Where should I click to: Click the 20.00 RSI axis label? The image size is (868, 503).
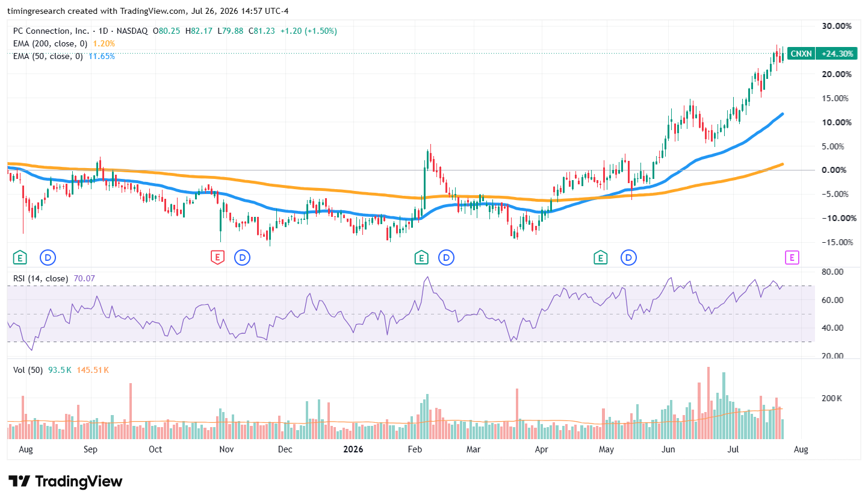click(832, 356)
